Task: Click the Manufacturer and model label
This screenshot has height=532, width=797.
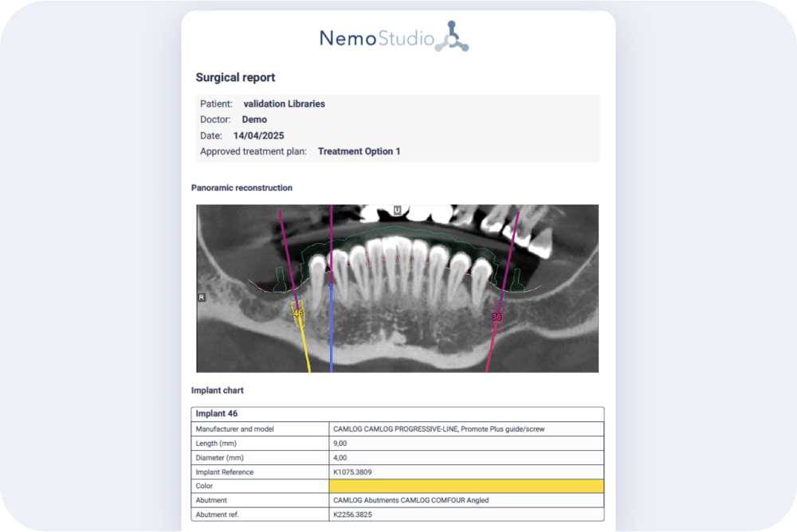Action: coord(234,428)
